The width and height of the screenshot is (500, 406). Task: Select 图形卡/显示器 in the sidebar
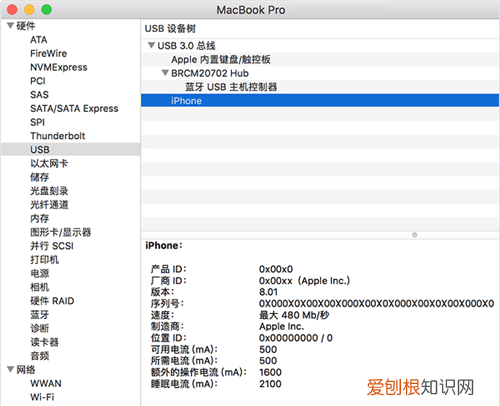60,232
